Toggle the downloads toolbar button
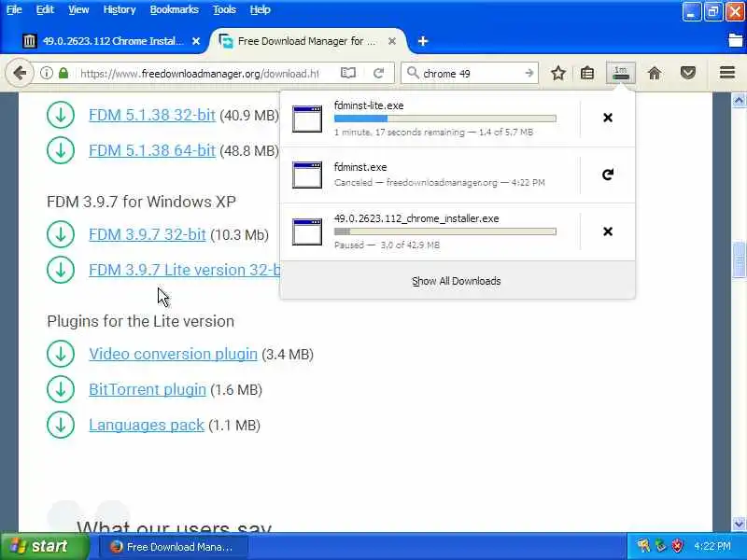Image resolution: width=747 pixels, height=560 pixels. coord(620,73)
